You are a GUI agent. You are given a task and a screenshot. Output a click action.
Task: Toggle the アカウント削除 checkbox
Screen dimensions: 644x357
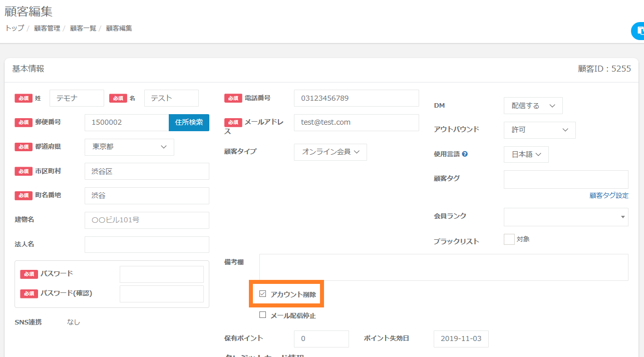(x=263, y=294)
